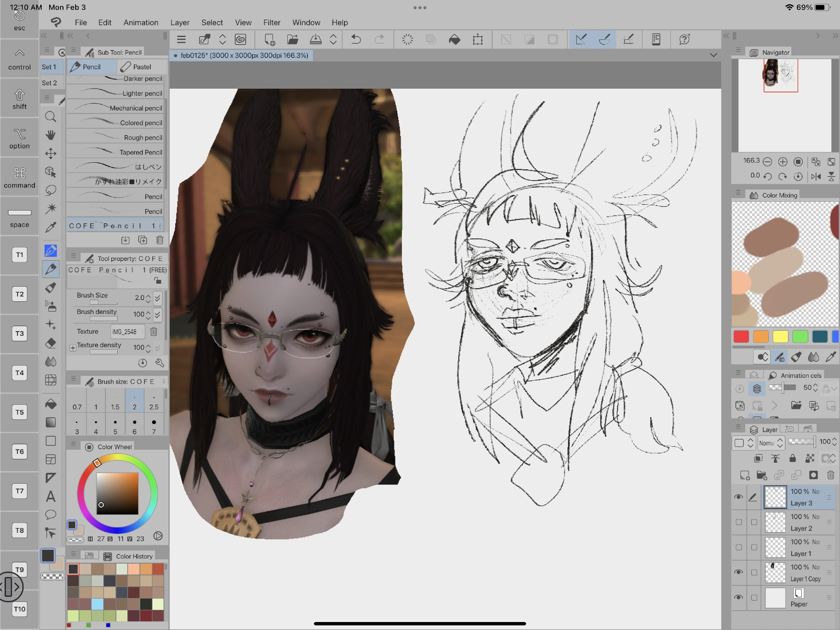Hide Layer 3 visibility eye
This screenshot has width=840, height=630.
coord(738,497)
